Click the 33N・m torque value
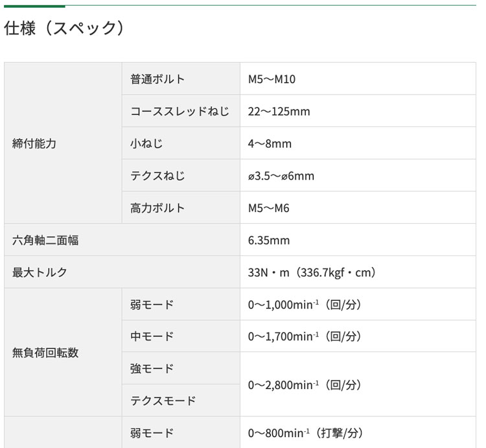 click(x=312, y=272)
